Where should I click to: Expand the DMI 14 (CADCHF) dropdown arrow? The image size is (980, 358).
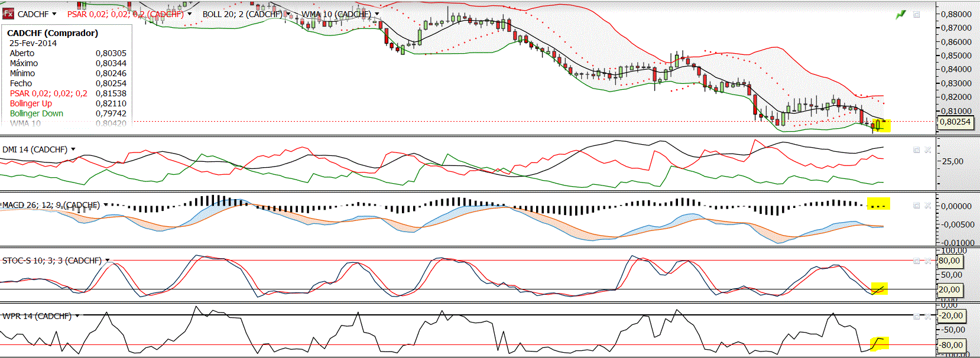[73, 149]
